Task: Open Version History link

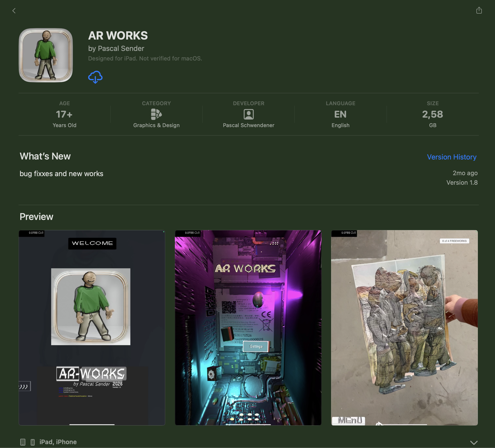Action: 451,157
